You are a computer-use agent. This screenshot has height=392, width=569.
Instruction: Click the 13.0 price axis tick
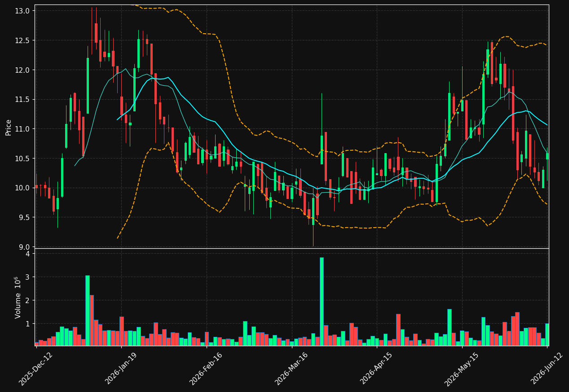pyautogui.click(x=22, y=10)
